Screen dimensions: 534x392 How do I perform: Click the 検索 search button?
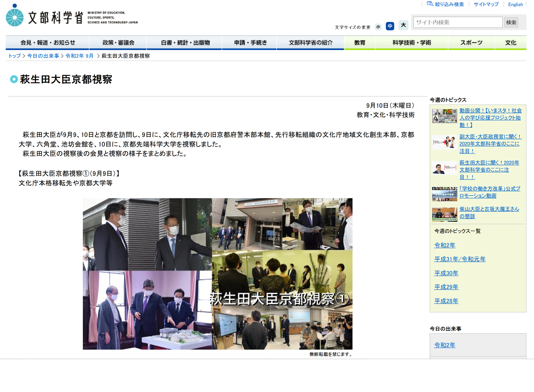coord(511,22)
